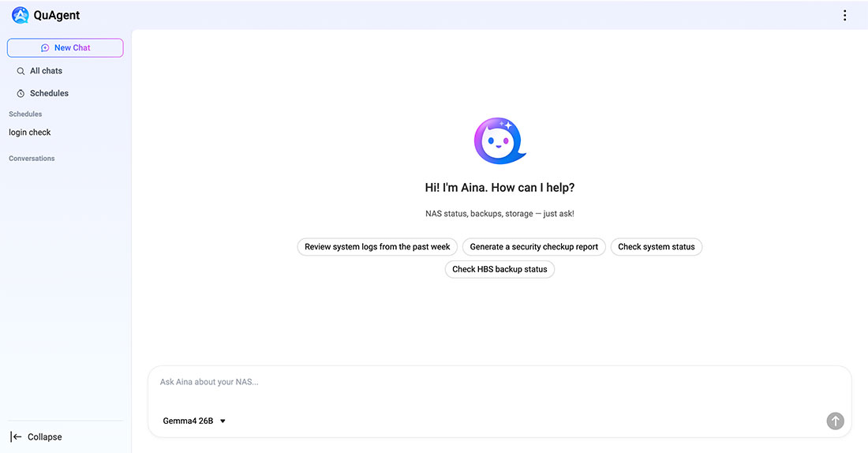Click the Aina mascot avatar
Image resolution: width=868 pixels, height=453 pixels.
499,140
